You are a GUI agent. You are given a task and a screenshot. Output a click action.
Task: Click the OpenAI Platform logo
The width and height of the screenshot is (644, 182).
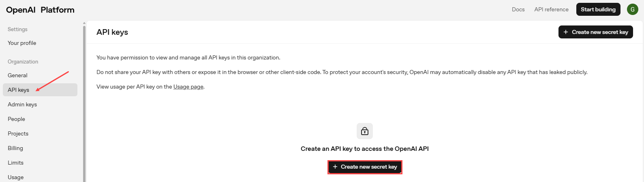point(40,10)
